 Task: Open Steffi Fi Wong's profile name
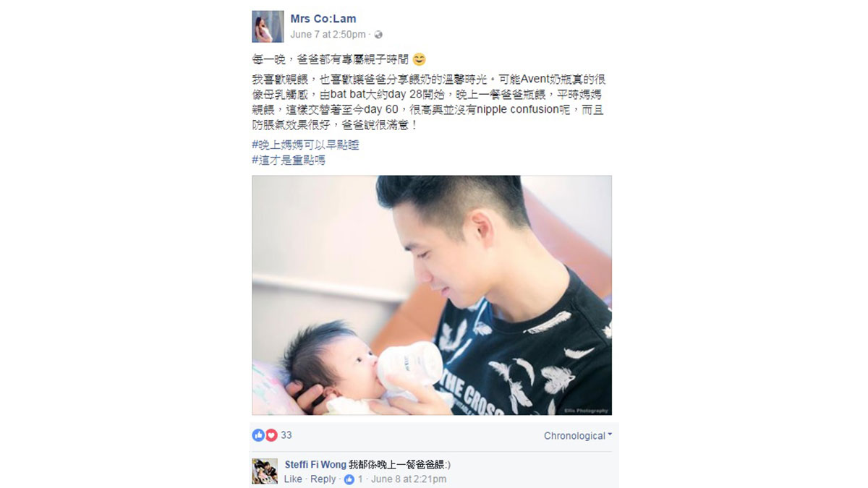(x=315, y=465)
